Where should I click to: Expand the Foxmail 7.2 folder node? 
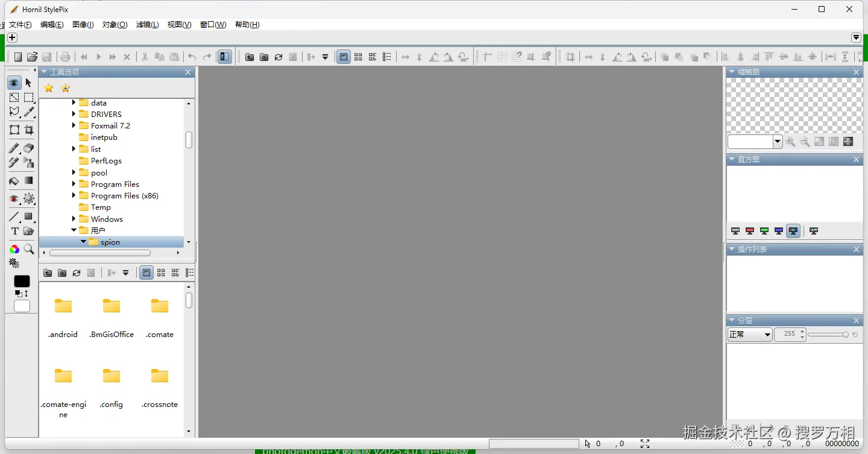[74, 125]
